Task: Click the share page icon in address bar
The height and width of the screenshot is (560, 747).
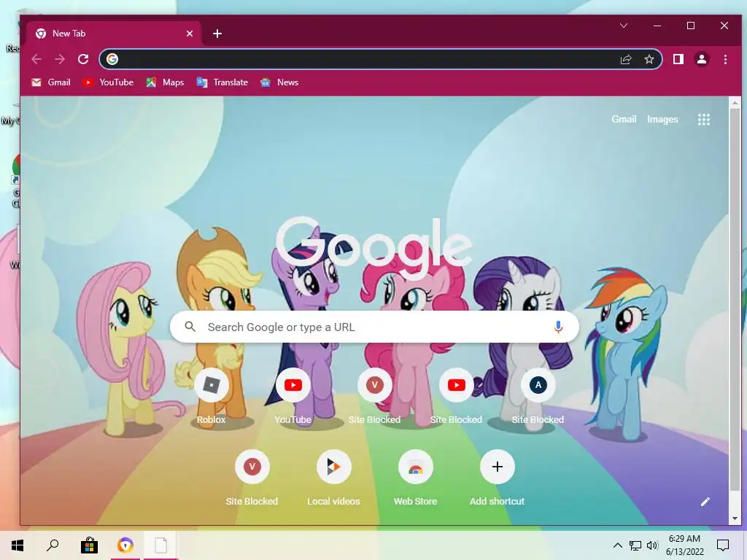Action: click(625, 59)
